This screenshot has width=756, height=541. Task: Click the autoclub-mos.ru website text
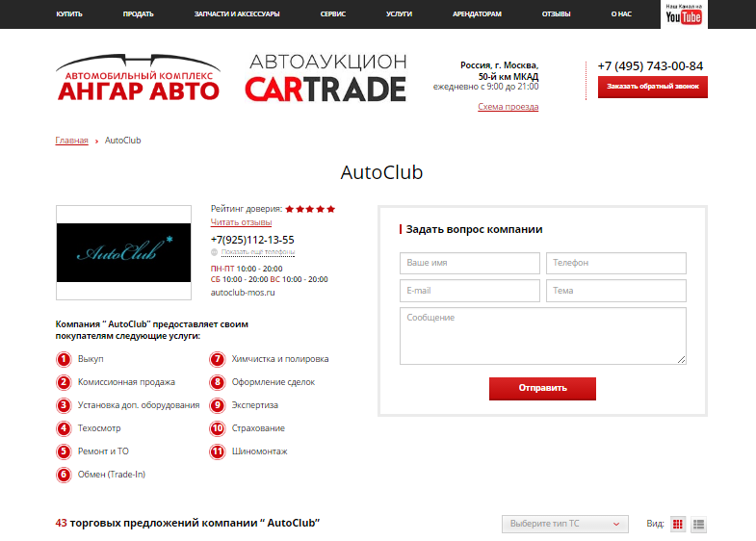243,293
